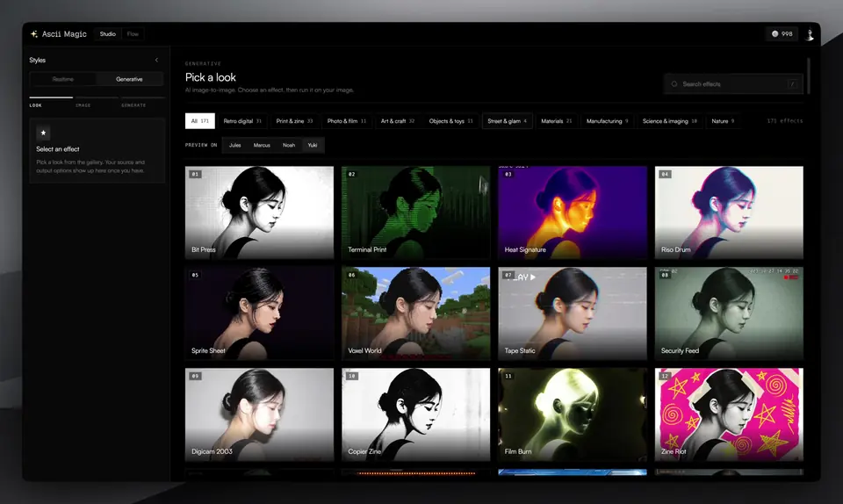843x504 pixels.
Task: Filter by Science & imaging category
Action: tap(669, 121)
